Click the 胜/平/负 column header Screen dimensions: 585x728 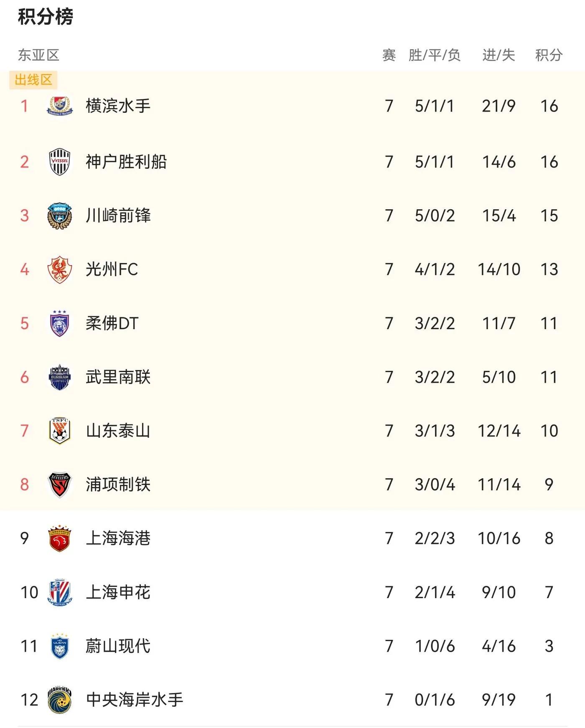435,55
